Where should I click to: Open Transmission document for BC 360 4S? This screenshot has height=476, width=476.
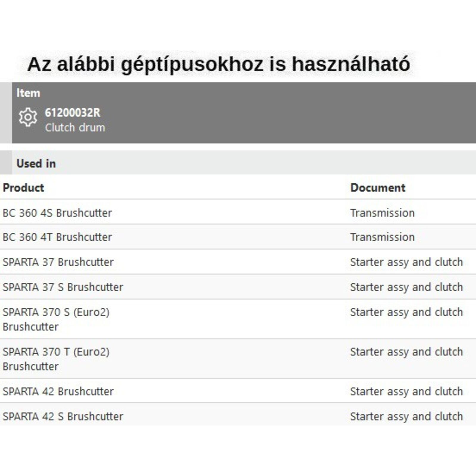coord(382,213)
